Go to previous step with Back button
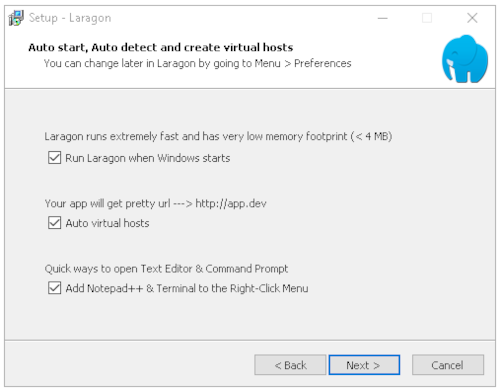 pyautogui.click(x=290, y=365)
